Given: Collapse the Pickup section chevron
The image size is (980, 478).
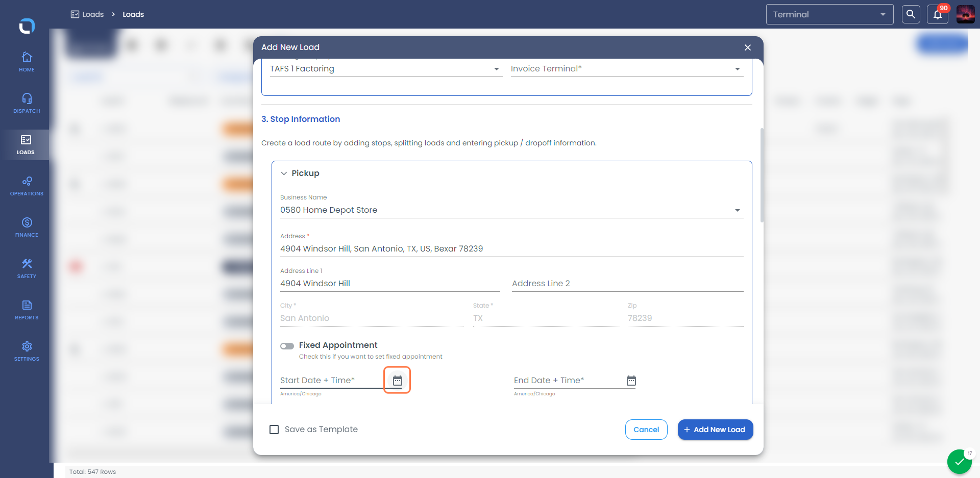Looking at the screenshot, I should pos(284,173).
